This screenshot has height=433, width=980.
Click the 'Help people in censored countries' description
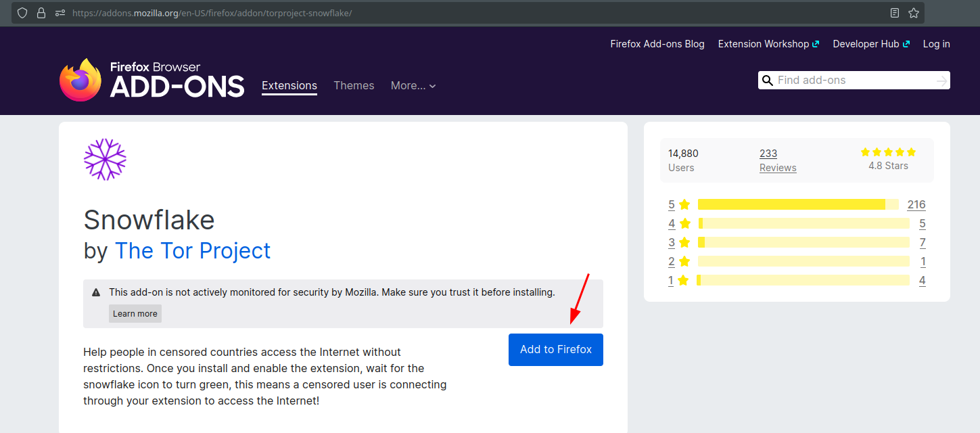265,376
